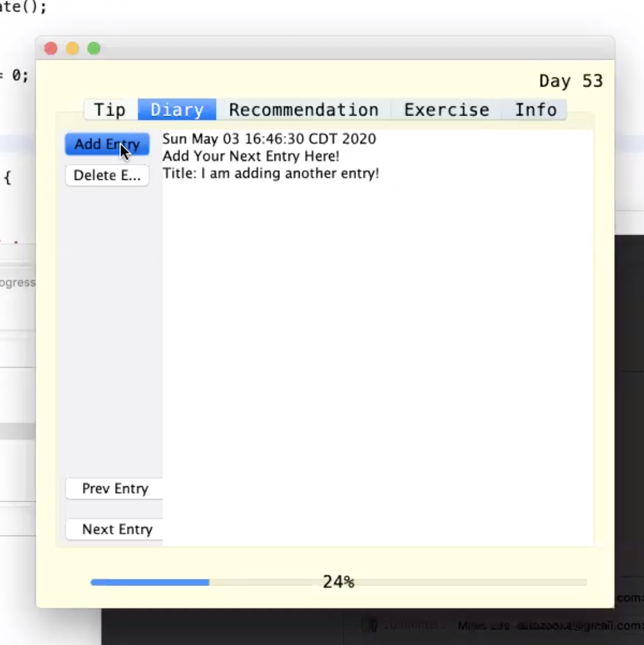
Task: Minimize the window with yellow button
Action: 72,49
